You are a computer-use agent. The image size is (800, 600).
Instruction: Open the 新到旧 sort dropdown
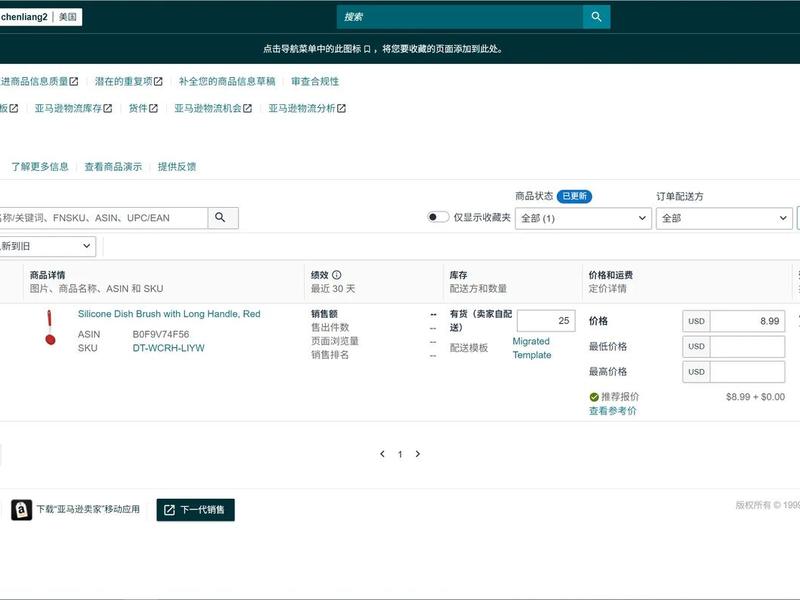click(47, 246)
